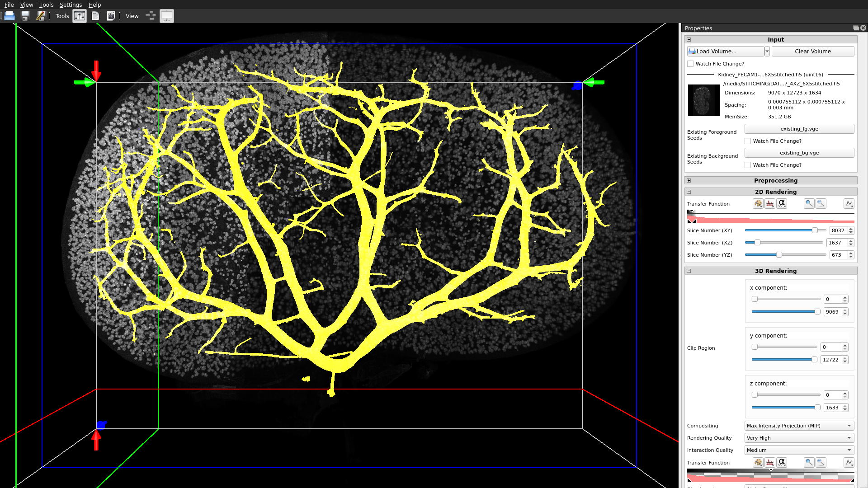Viewport: 868px width, 488px height.
Task: Click the 2D Rendering zoom-in magnifier icon
Action: pos(809,204)
